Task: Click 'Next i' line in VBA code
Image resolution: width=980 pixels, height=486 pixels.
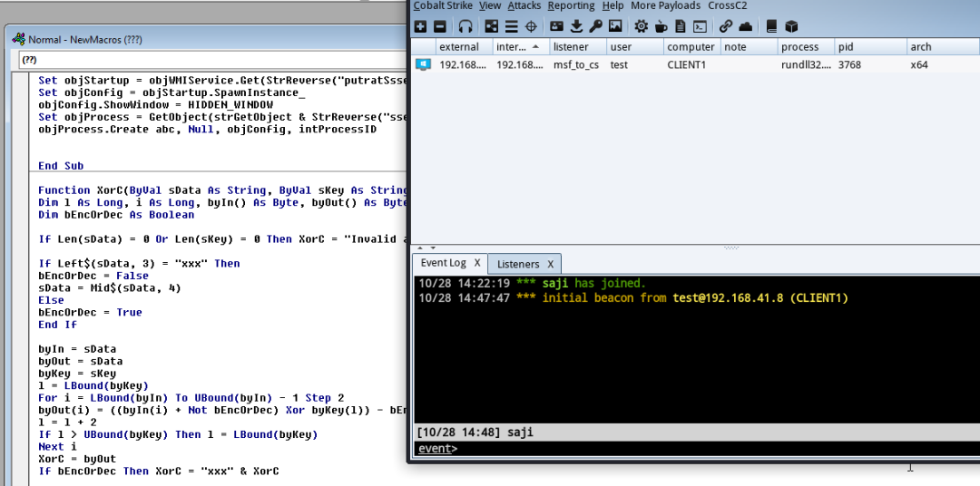Action: 57,447
